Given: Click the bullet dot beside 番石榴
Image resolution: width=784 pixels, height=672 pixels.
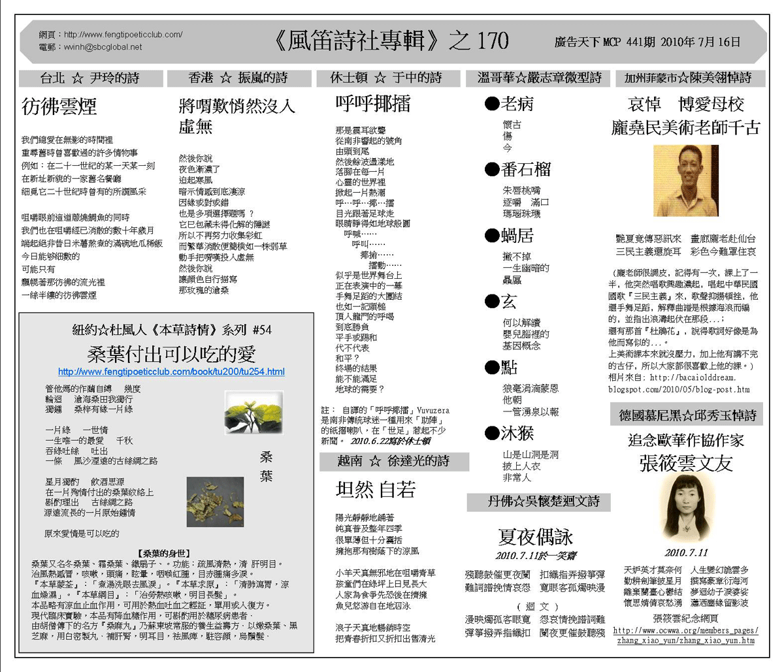Looking at the screenshot, I should tap(491, 170).
